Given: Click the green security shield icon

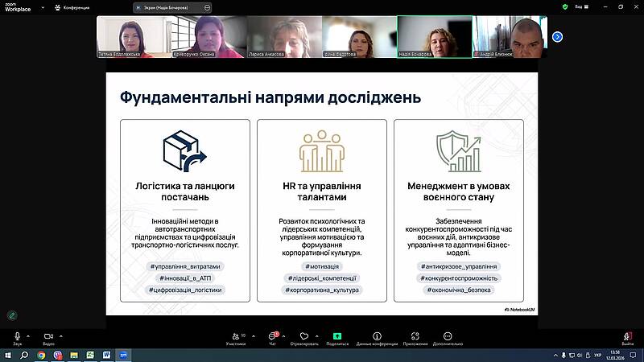Looking at the screenshot, I should [565, 6].
